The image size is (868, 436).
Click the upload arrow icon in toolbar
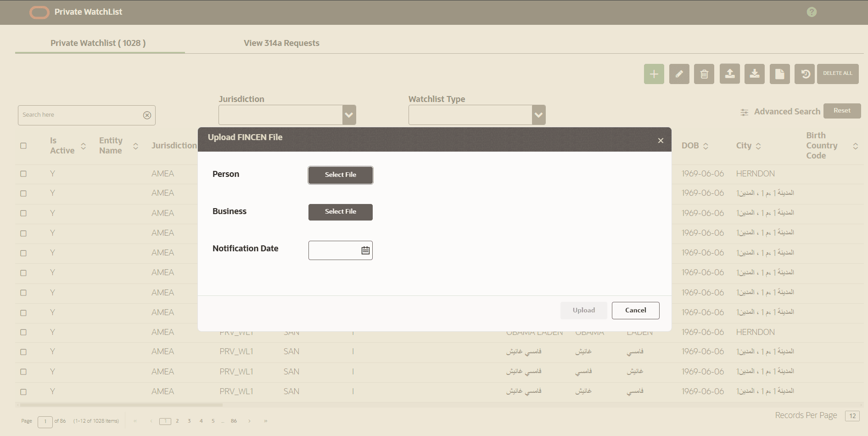pyautogui.click(x=730, y=74)
